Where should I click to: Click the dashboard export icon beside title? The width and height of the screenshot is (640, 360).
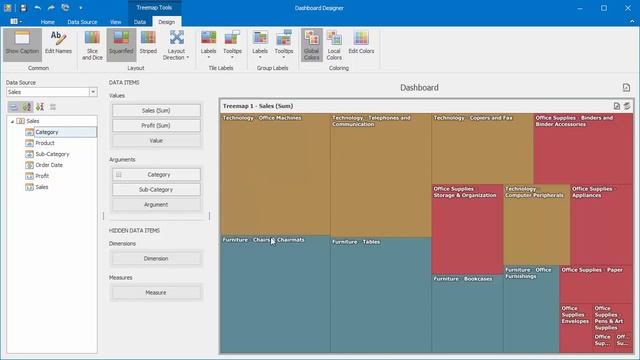(626, 87)
